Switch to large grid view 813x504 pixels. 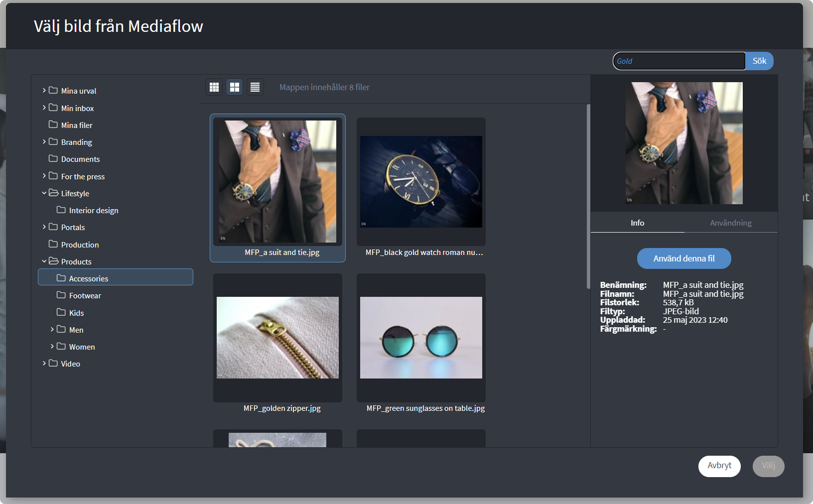[x=235, y=87]
